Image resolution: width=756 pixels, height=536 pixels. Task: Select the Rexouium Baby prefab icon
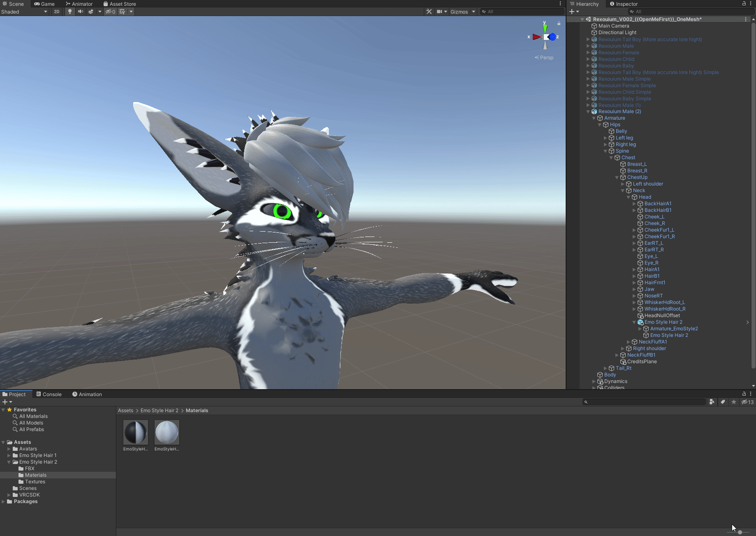[594, 66]
